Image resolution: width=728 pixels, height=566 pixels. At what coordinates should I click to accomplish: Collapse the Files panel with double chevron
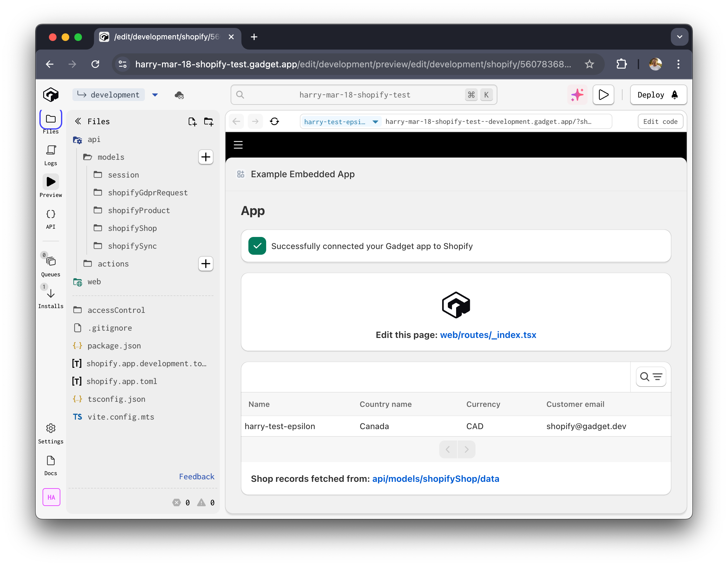tap(78, 121)
